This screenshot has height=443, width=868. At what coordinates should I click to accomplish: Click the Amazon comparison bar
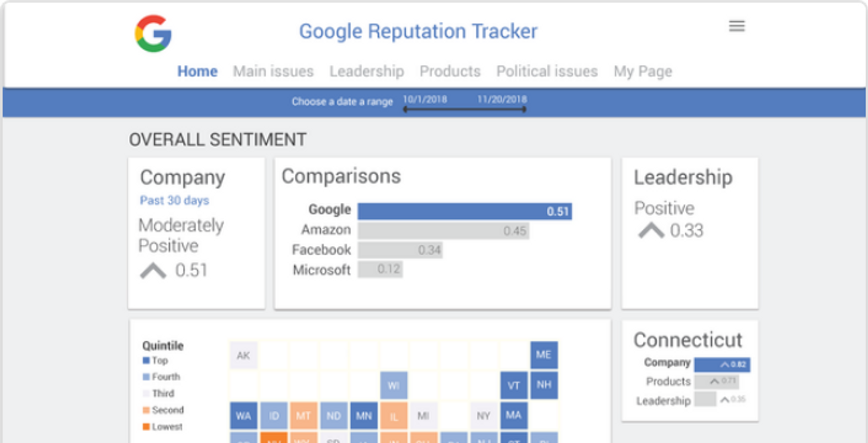(x=443, y=231)
